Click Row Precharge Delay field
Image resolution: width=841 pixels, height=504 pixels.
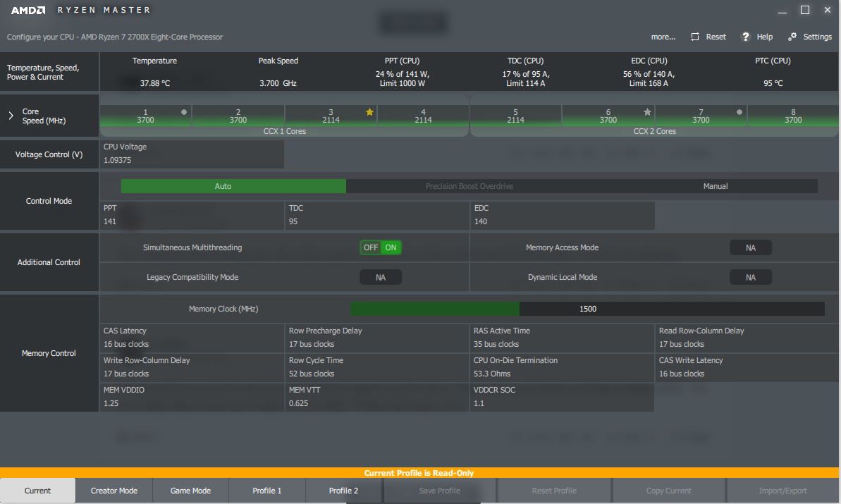click(x=377, y=338)
